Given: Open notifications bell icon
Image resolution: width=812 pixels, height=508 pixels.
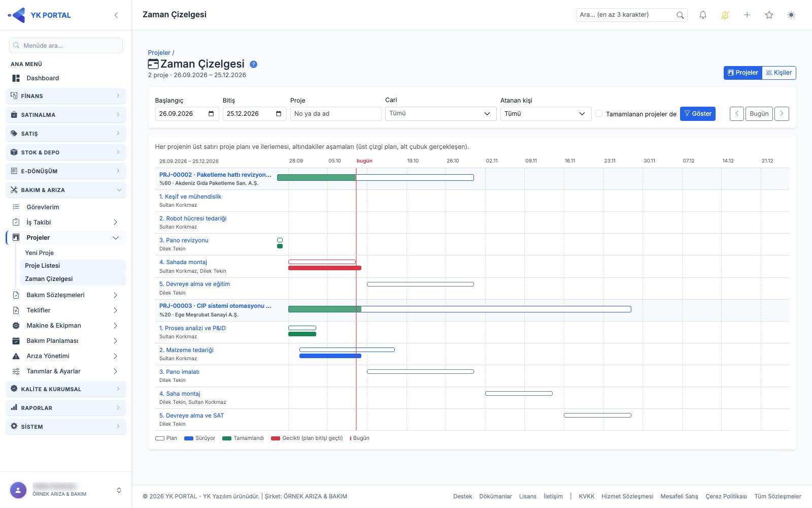Looking at the screenshot, I should coord(703,15).
